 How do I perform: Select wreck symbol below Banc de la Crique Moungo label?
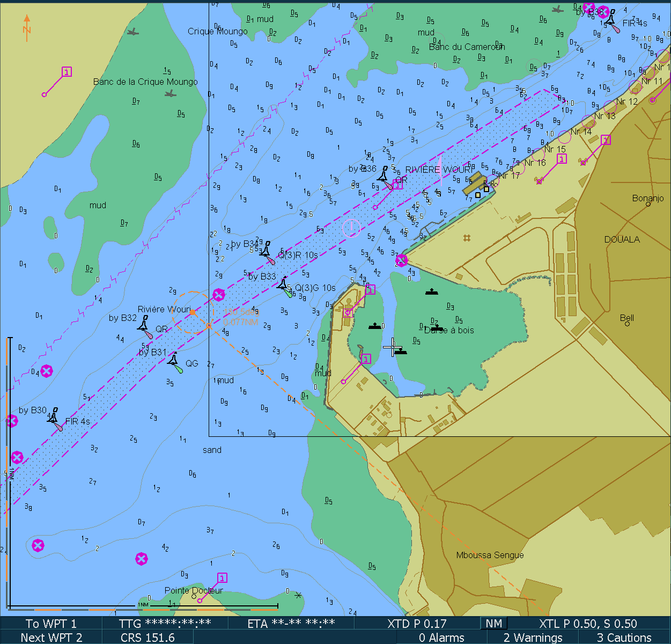point(171,94)
